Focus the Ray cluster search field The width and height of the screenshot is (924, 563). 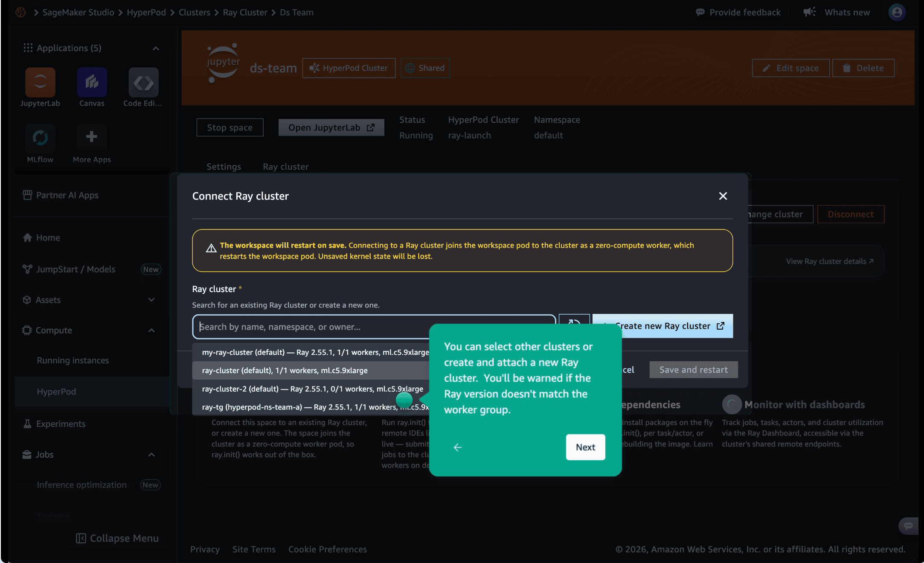(374, 327)
